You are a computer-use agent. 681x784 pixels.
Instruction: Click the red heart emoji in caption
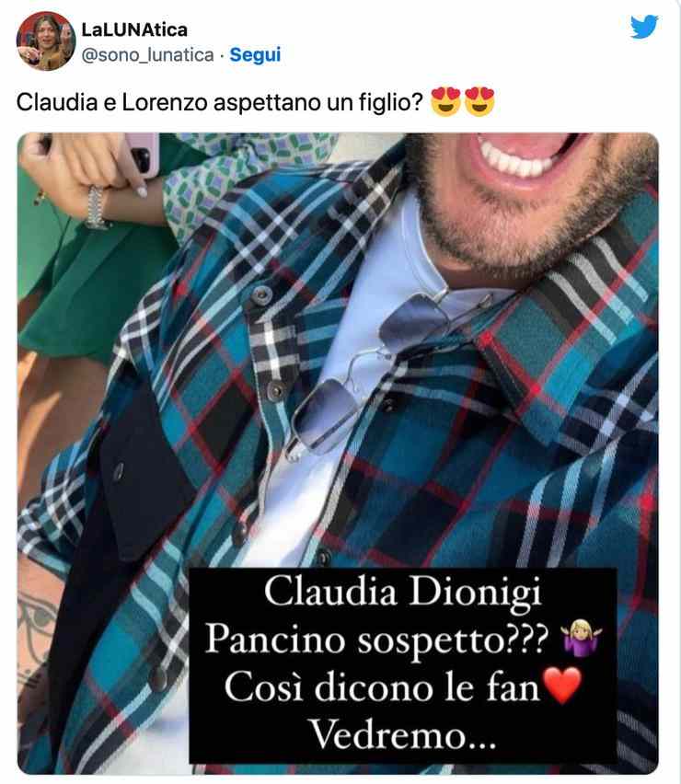(562, 685)
